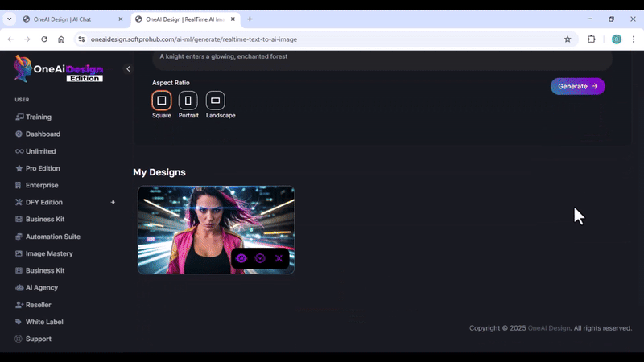644x362 pixels.
Task: Expand DFY Edition with plus icon
Action: pos(113,202)
